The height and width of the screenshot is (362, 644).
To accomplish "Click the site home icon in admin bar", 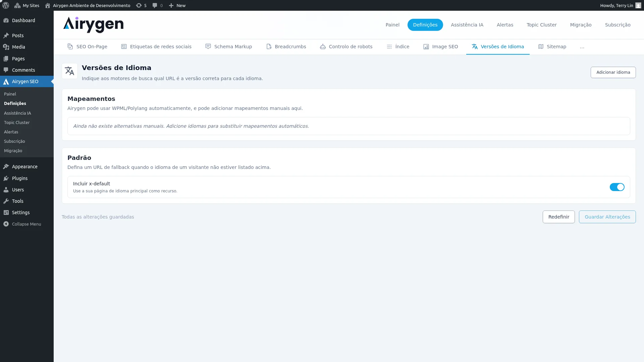I will [48, 5].
